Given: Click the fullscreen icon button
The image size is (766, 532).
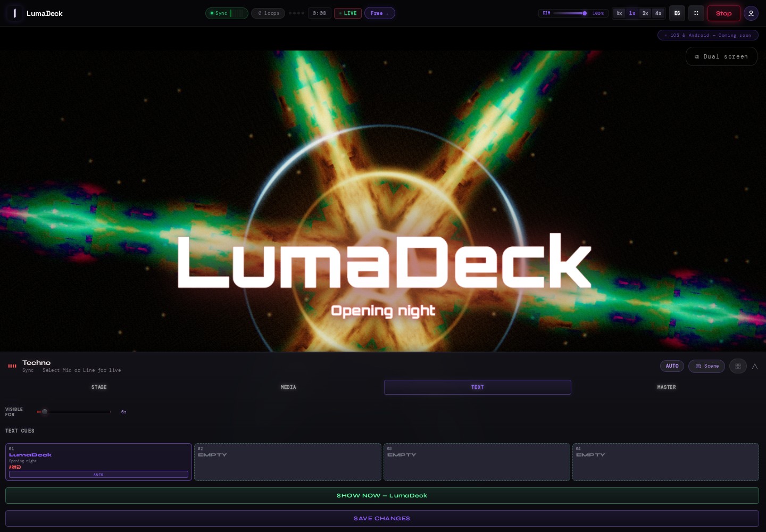Looking at the screenshot, I should (x=696, y=13).
